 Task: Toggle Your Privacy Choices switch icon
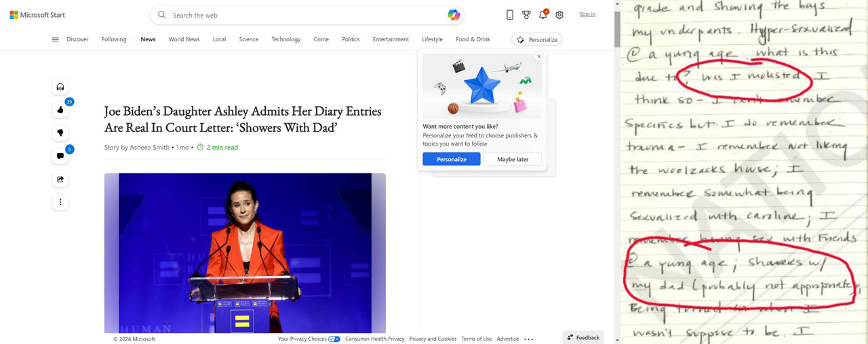coord(334,339)
